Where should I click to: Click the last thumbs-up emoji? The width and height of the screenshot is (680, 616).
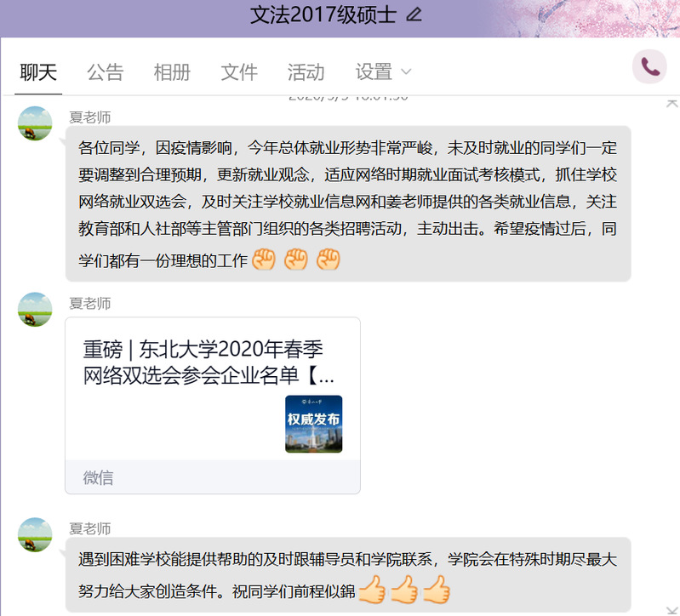pyautogui.click(x=437, y=590)
